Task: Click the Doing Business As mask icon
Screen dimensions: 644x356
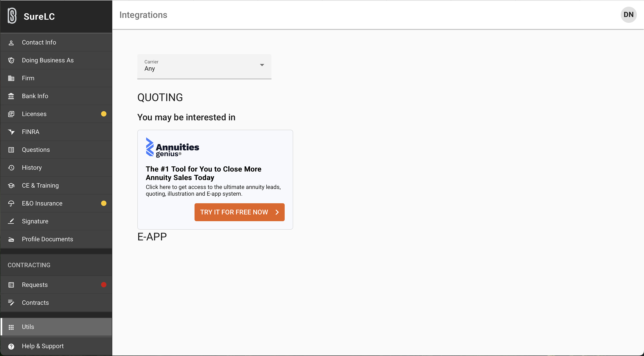Action: (x=11, y=61)
